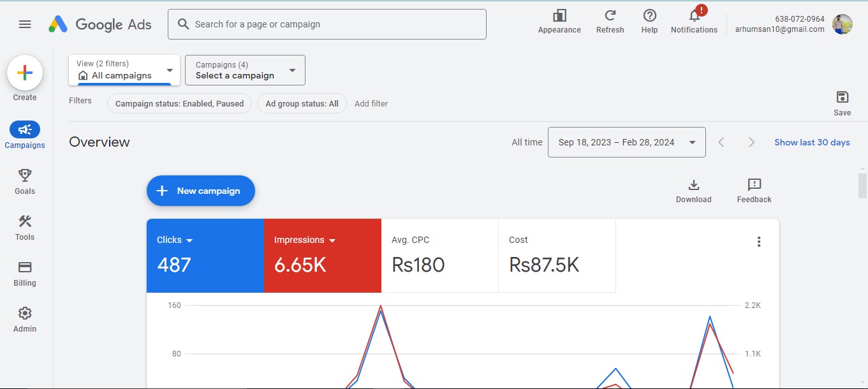
Task: Click Show last 30 days link
Action: pyautogui.click(x=812, y=142)
